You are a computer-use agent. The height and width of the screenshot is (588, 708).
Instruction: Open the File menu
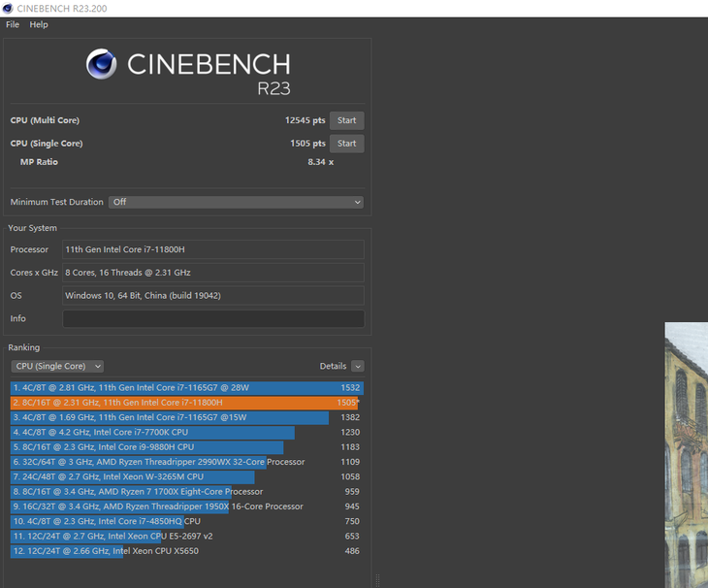pos(13,24)
